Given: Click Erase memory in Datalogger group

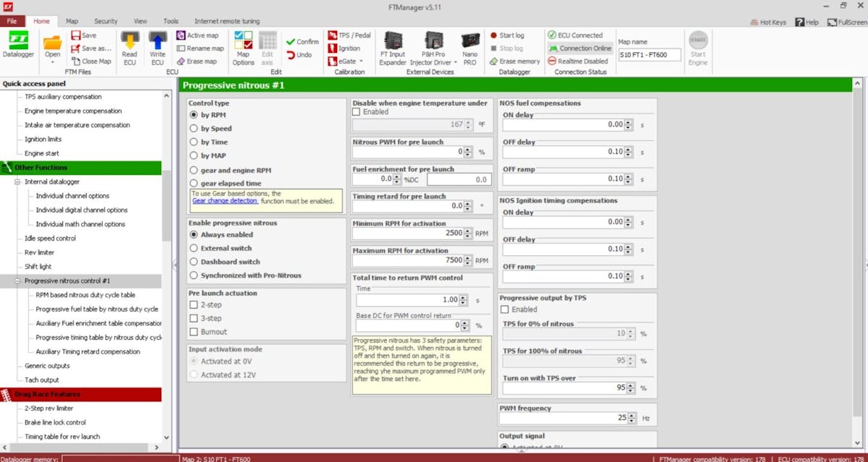Looking at the screenshot, I should 514,61.
